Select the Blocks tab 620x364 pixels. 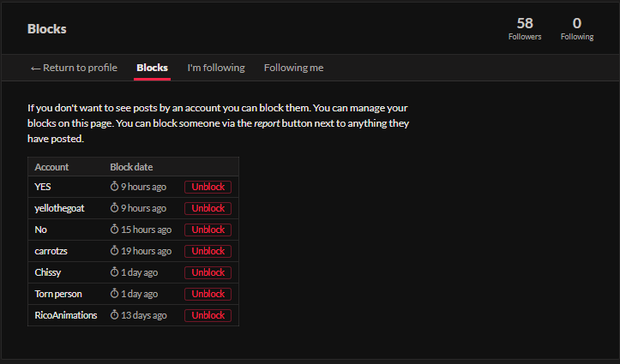pyautogui.click(x=152, y=68)
